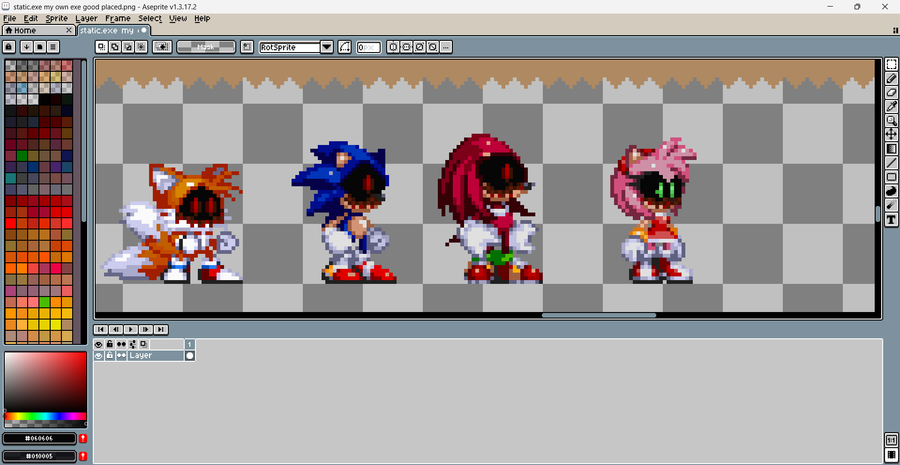
Task: Toggle visibility of the Layer row
Action: (x=99, y=356)
